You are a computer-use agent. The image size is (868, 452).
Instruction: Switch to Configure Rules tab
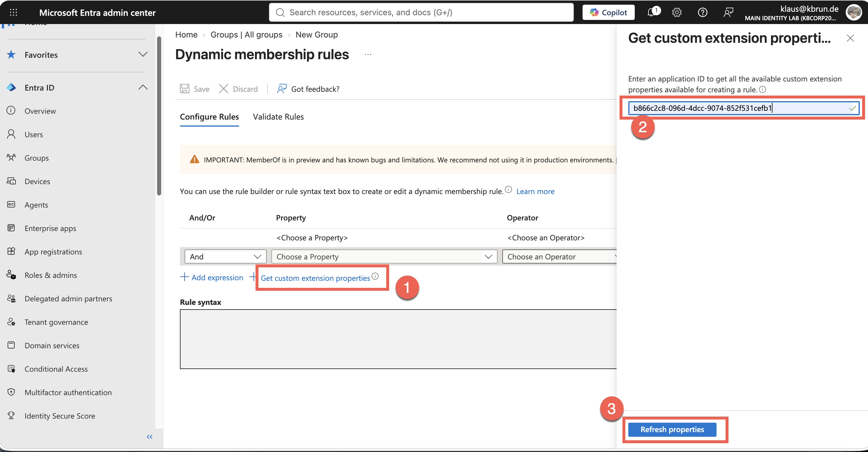(x=209, y=117)
